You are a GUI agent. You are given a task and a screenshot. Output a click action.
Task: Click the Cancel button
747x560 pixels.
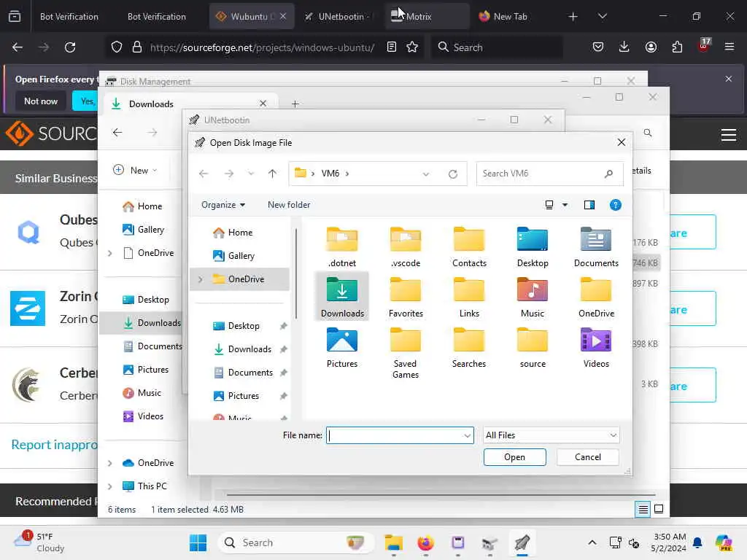(587, 457)
